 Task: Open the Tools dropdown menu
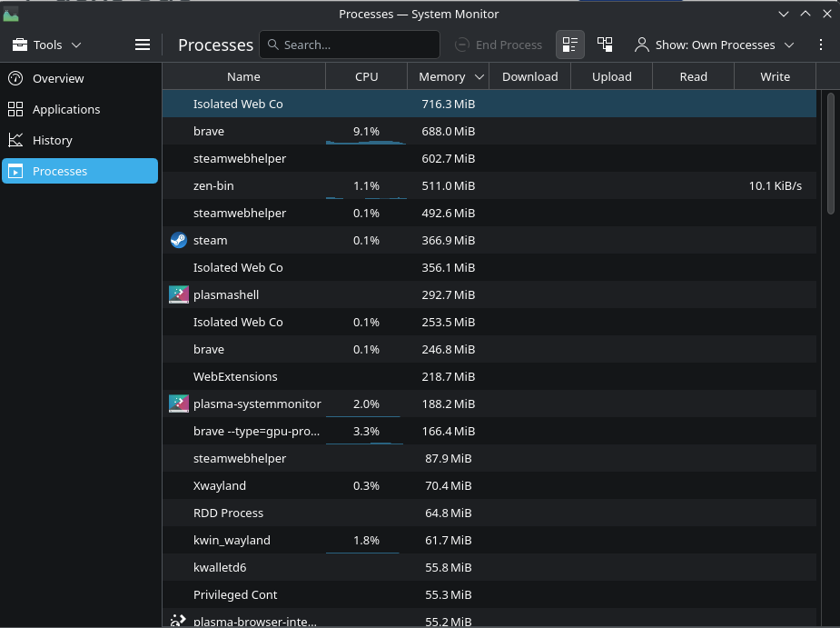click(46, 45)
